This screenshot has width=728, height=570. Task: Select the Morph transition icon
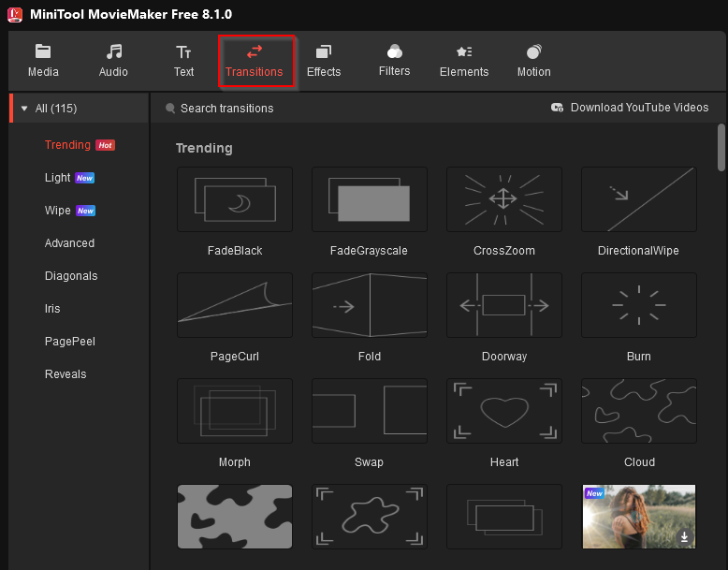tap(235, 411)
